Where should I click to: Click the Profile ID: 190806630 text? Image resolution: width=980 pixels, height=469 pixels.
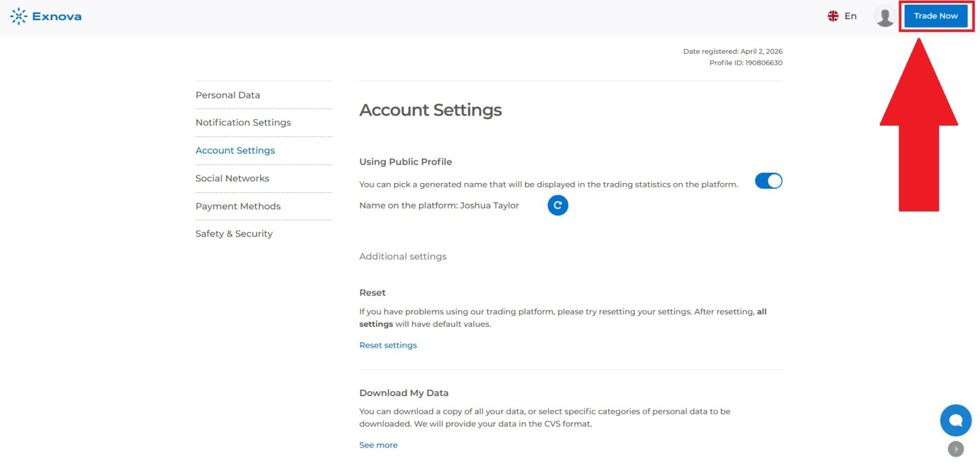[745, 62]
